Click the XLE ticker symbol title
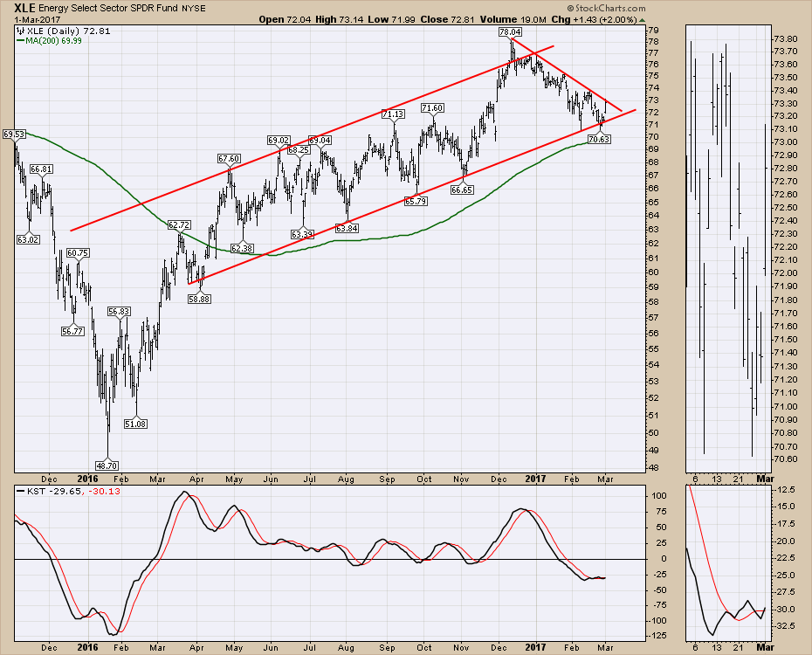 click(24, 8)
